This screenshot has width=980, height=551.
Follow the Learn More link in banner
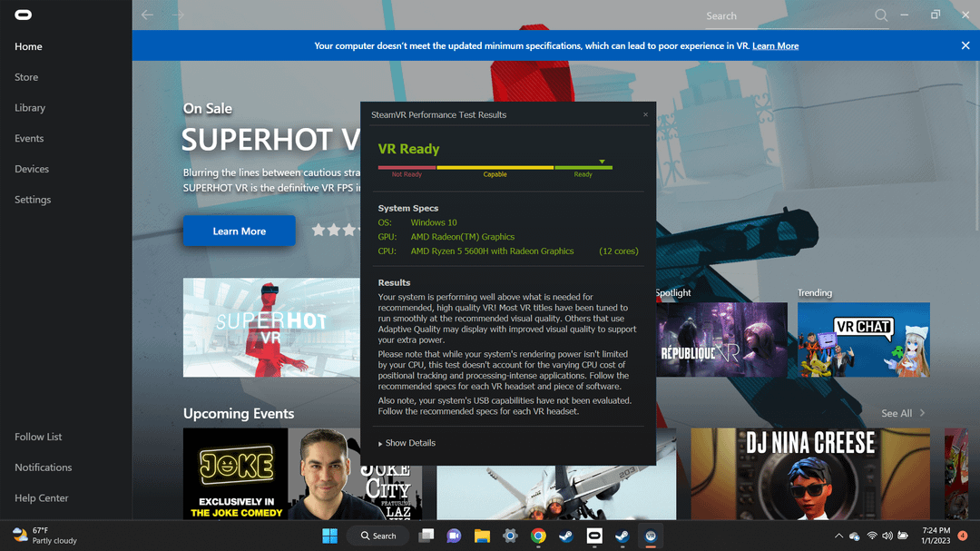[775, 45]
